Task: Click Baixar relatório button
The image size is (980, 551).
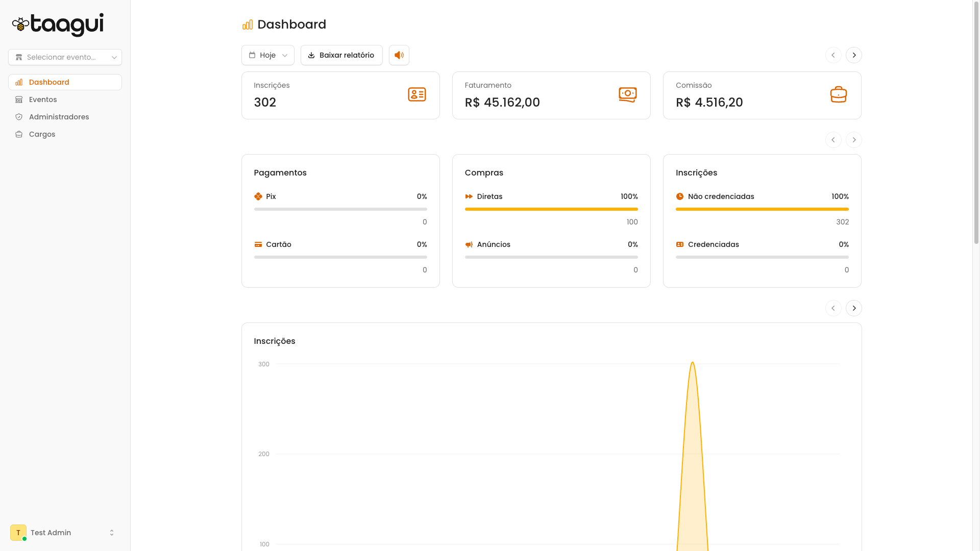Action: pos(341,55)
